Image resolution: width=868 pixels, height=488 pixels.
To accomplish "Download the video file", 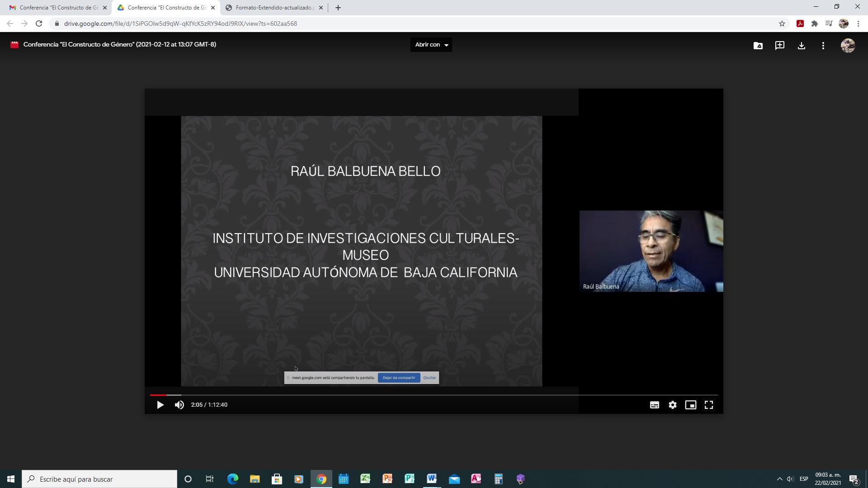I will coord(802,45).
